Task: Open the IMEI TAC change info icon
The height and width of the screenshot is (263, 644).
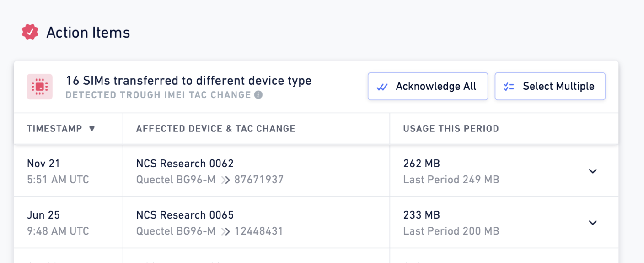Action: click(258, 95)
